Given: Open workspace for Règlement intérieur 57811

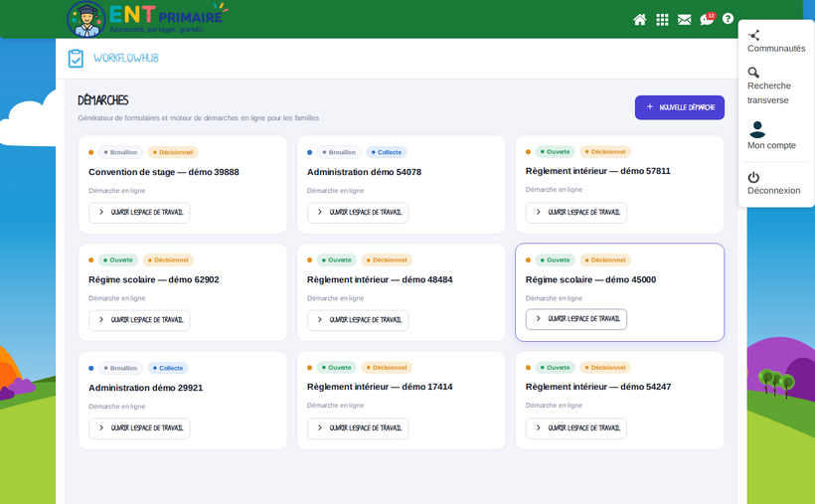Looking at the screenshot, I should (575, 213).
